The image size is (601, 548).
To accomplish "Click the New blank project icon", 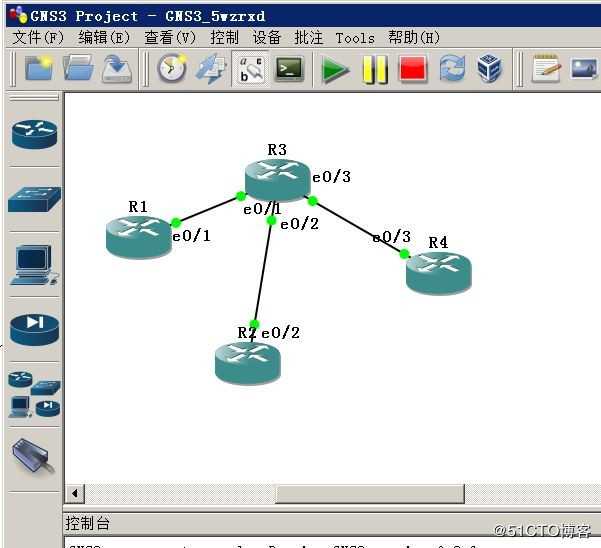I will pos(38,68).
